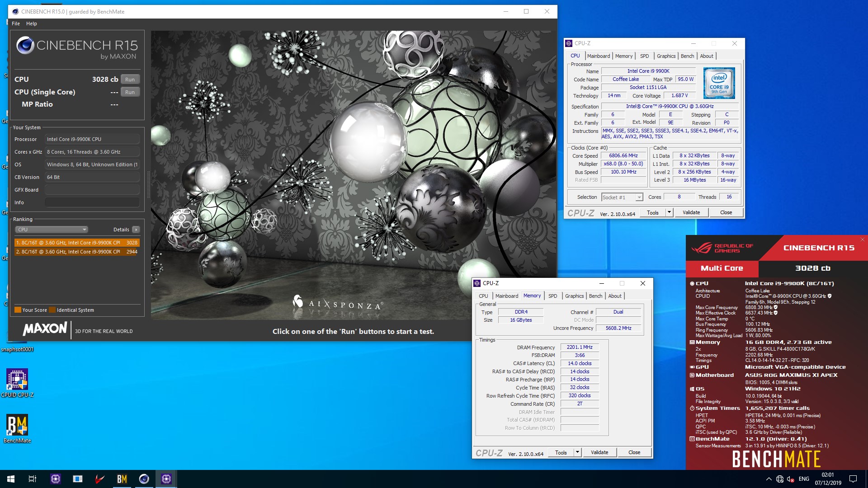Screen dimensions: 868x488
Task: Click Close button in top CPU-Z window
Action: coord(726,212)
